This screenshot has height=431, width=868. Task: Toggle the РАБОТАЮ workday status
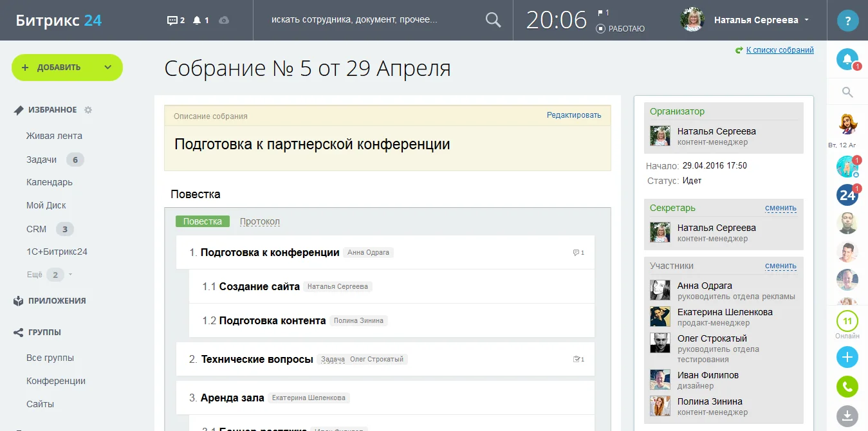tap(621, 28)
